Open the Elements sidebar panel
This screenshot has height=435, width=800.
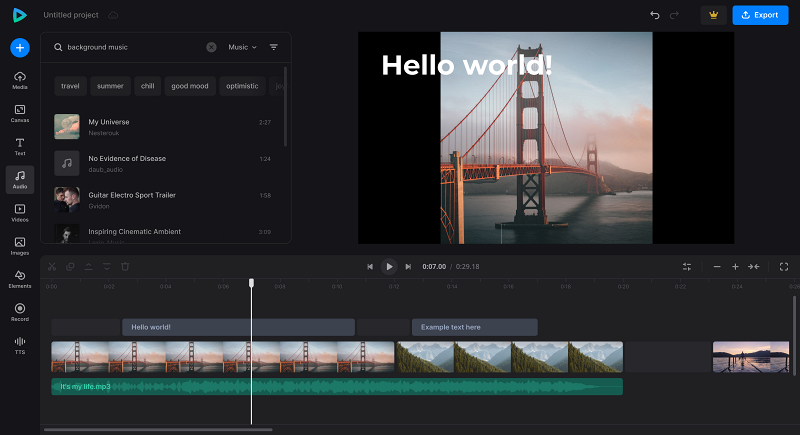(20, 279)
